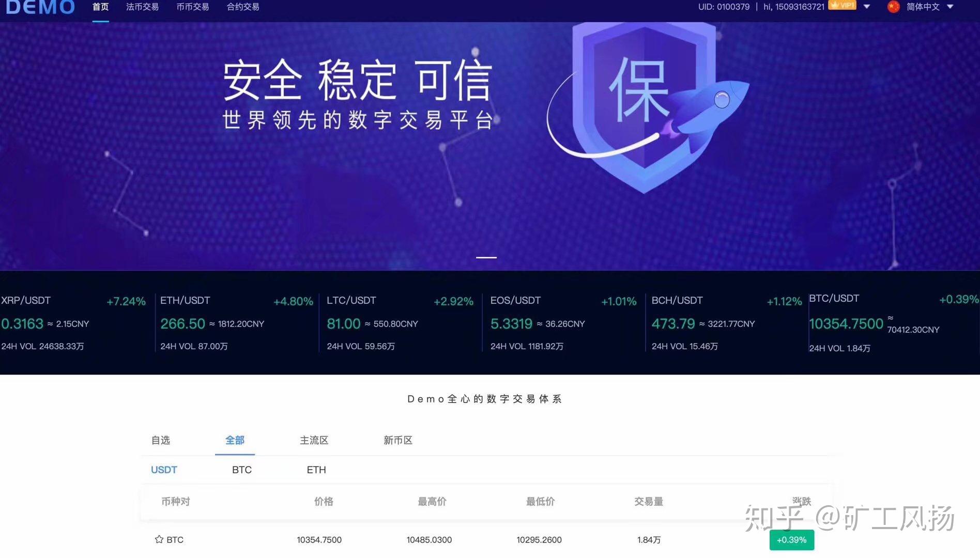This screenshot has height=558, width=980.
Task: Sort by 价格 column header
Action: click(324, 501)
